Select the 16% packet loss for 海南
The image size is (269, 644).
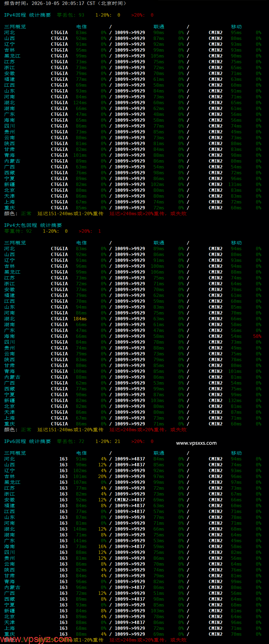pyautogui.click(x=102, y=547)
